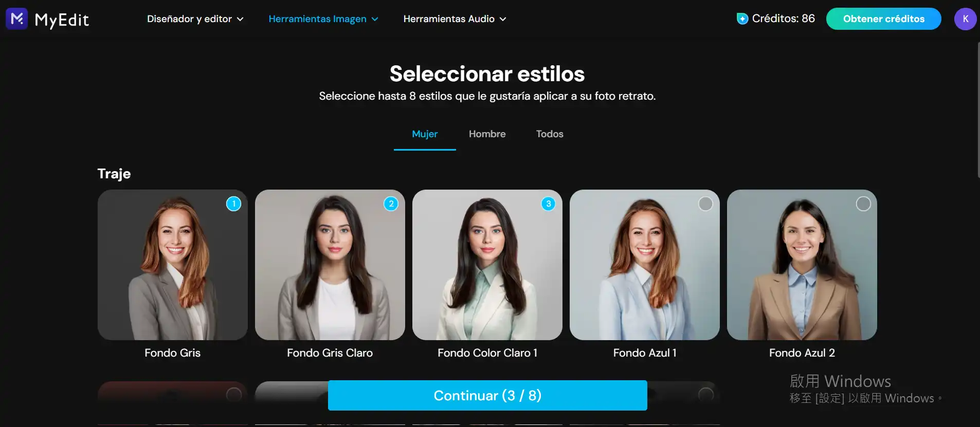
Task: Click the Obtener créditos button
Action: [883, 19]
